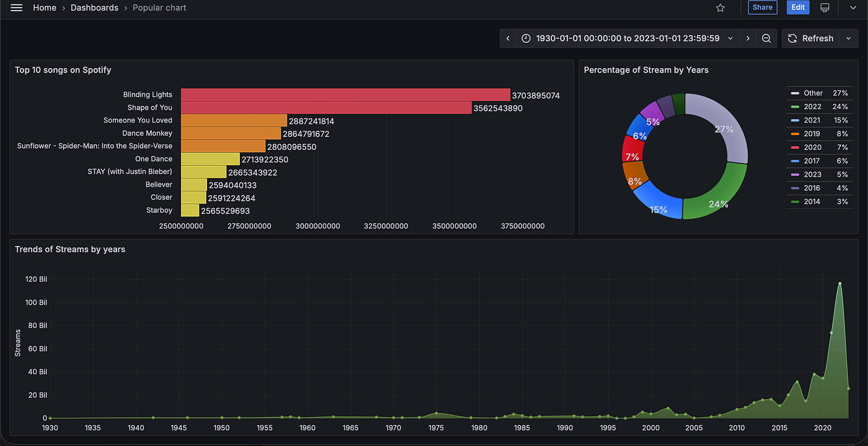Open Percentage of Stream by Years panel title
868x446 pixels.
[x=646, y=70]
